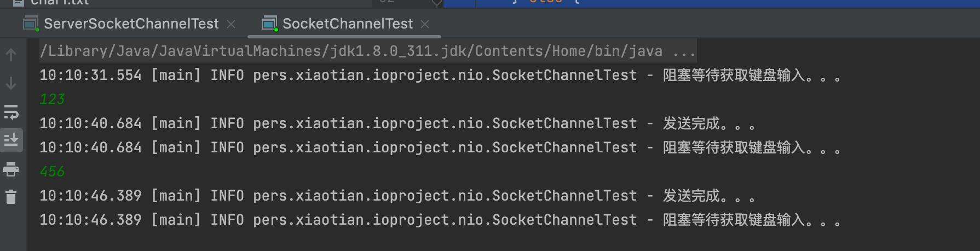
Task: Open the Chart.txt editor tab
Action: tap(59, 2)
